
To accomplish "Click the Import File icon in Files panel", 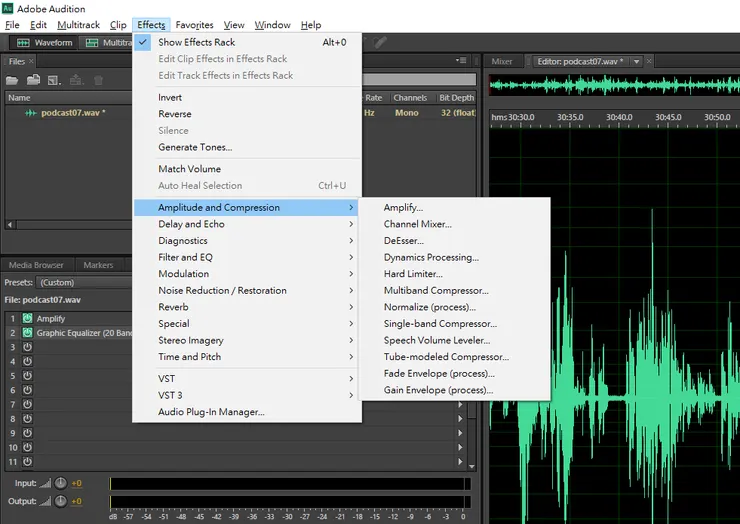I will [33, 80].
